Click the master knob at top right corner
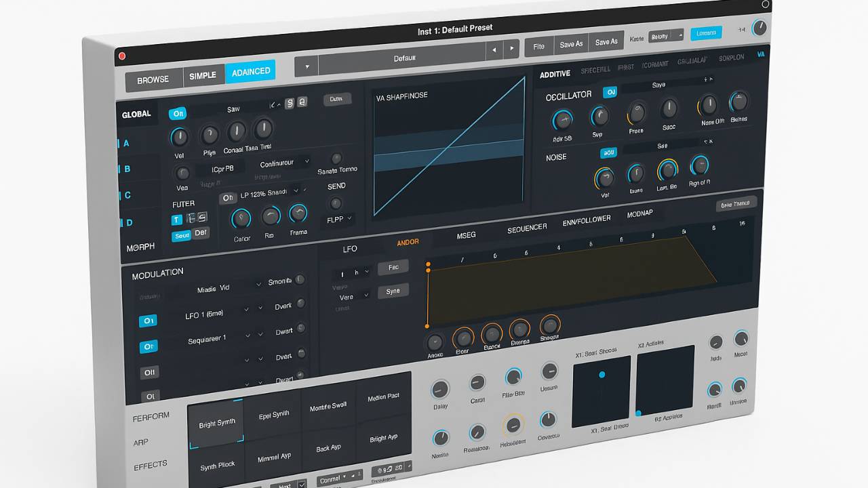Viewport: 868px width, 488px height. (759, 28)
